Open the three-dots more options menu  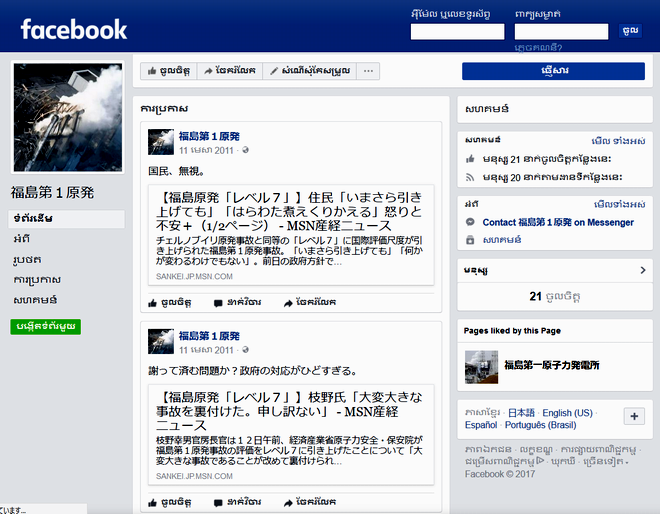tap(368, 71)
